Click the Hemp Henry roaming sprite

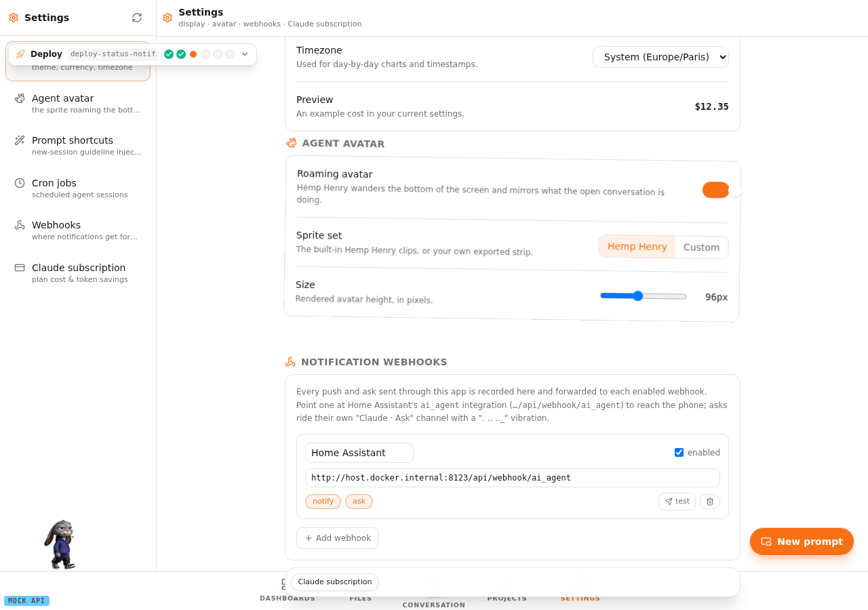pyautogui.click(x=60, y=544)
